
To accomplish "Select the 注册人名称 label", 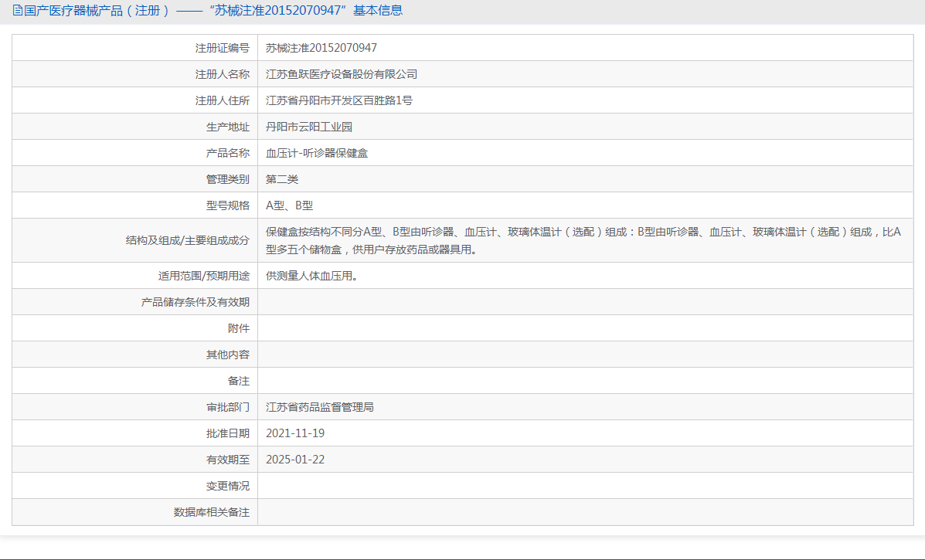I will pos(223,74).
